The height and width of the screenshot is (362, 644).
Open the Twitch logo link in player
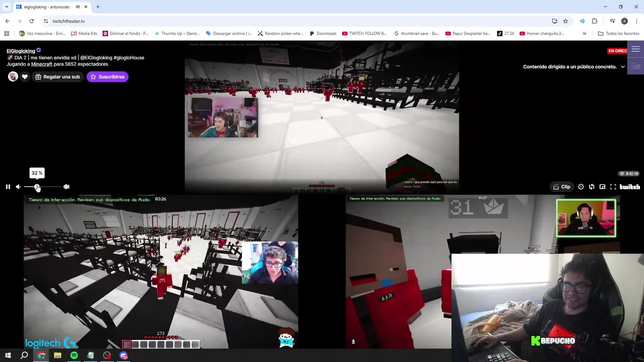[x=630, y=187]
